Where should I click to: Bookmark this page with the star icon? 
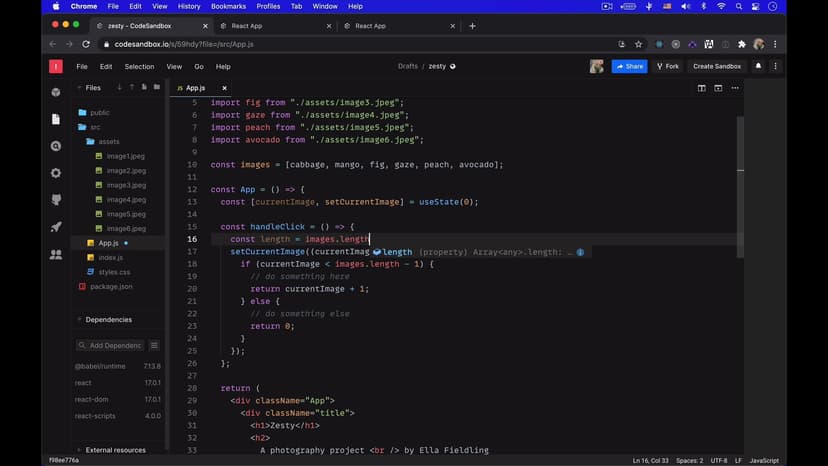click(638, 44)
